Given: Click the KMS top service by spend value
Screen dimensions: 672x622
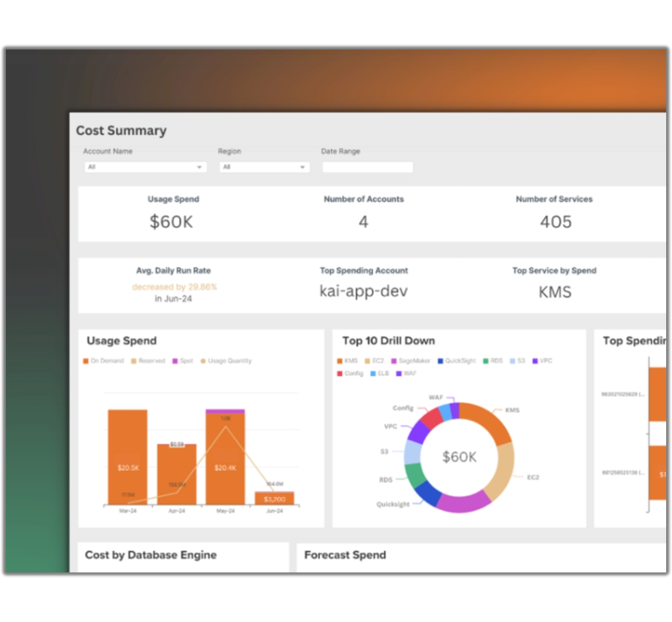Looking at the screenshot, I should tap(554, 291).
